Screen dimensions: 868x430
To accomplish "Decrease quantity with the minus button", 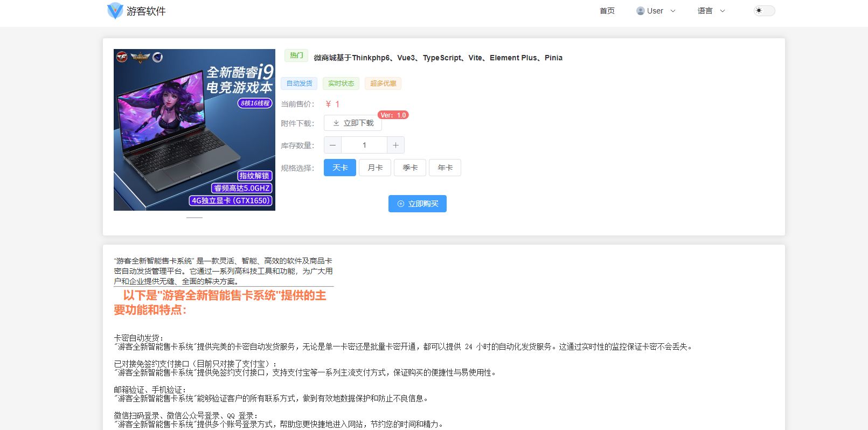I will tap(332, 145).
